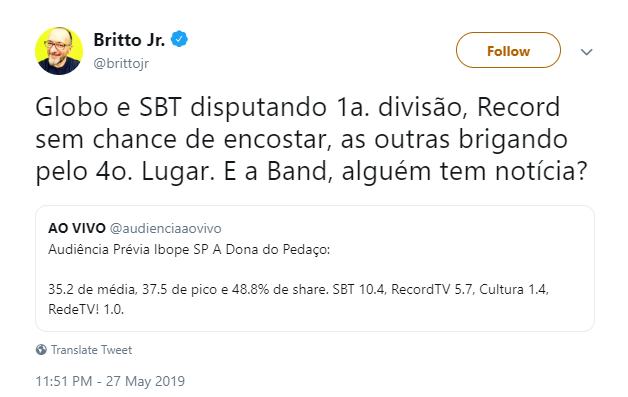Image resolution: width=628 pixels, height=397 pixels.
Task: Click the word Record in first line
Action: [x=518, y=107]
